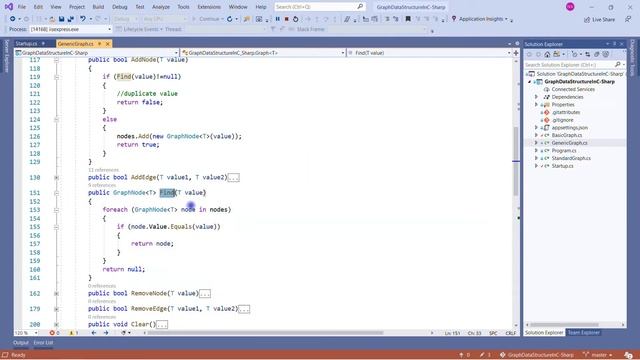
Task: Close the GenericGraph.cs tab
Action: click(108, 44)
